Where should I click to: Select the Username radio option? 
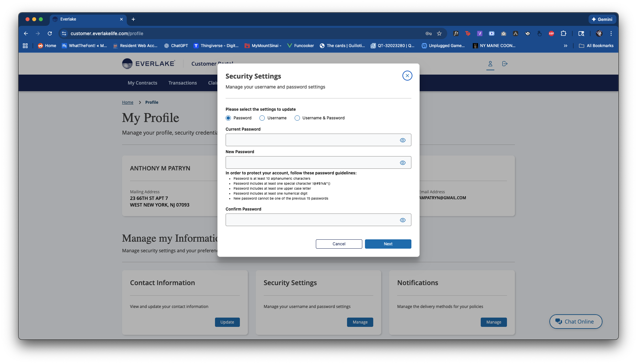262,118
